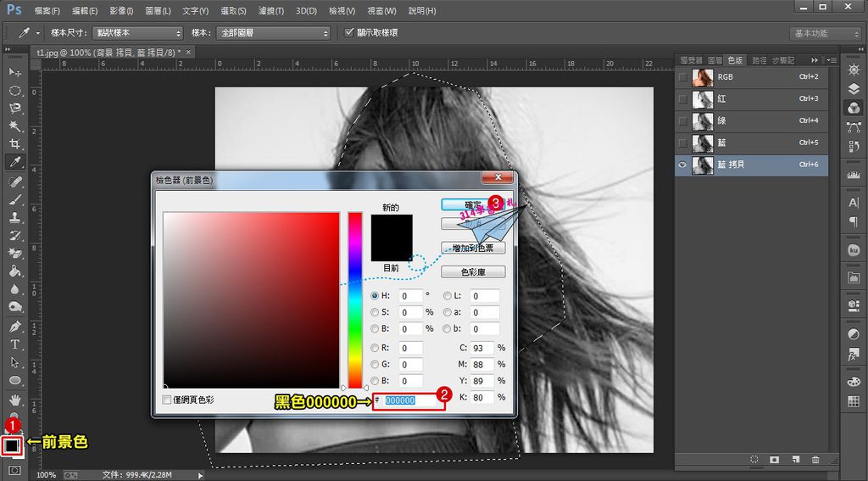Image resolution: width=868 pixels, height=481 pixels.
Task: Hide the 藍 拷貝 channel eye
Action: tap(682, 165)
